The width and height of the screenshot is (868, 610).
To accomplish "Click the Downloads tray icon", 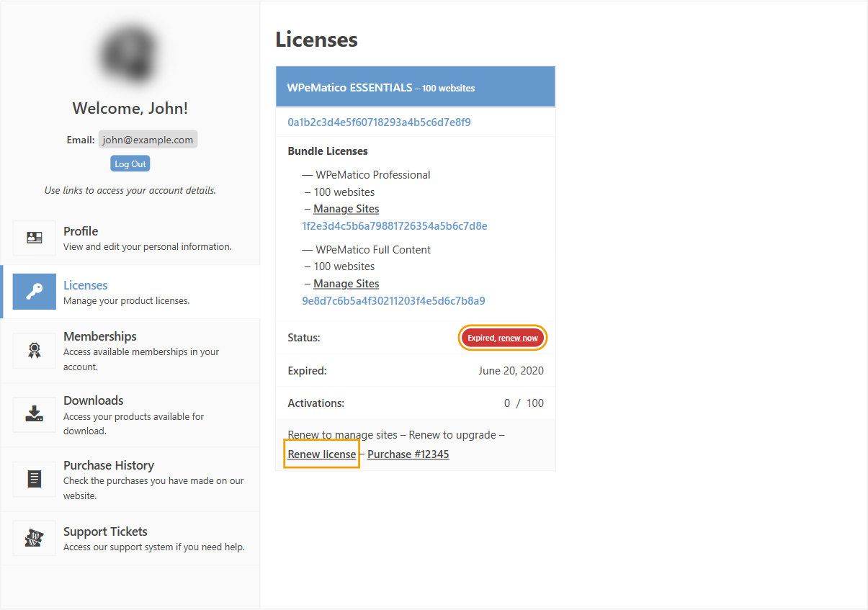I will (x=35, y=415).
